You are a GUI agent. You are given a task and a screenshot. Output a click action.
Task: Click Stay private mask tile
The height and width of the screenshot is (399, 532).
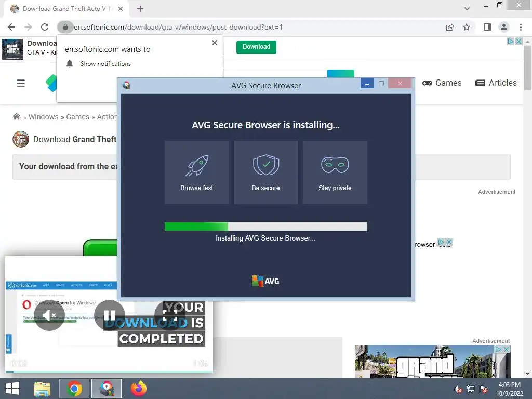click(335, 172)
